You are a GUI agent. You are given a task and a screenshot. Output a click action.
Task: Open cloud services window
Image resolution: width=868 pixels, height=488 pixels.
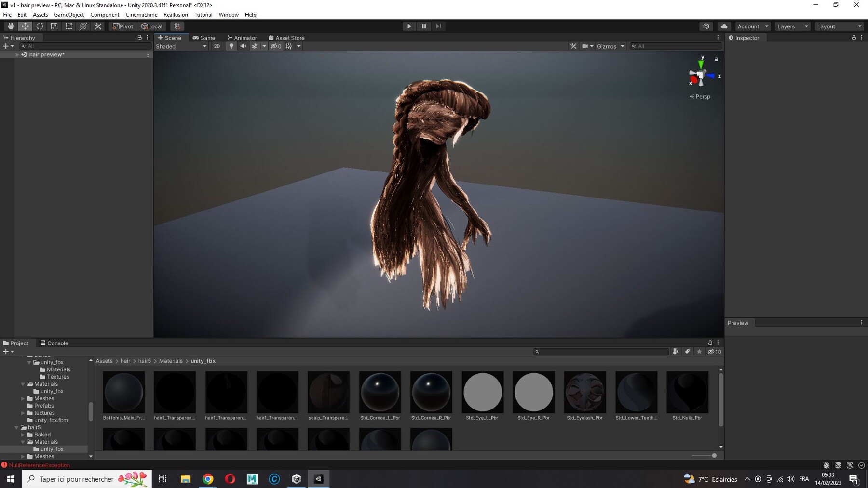724,26
